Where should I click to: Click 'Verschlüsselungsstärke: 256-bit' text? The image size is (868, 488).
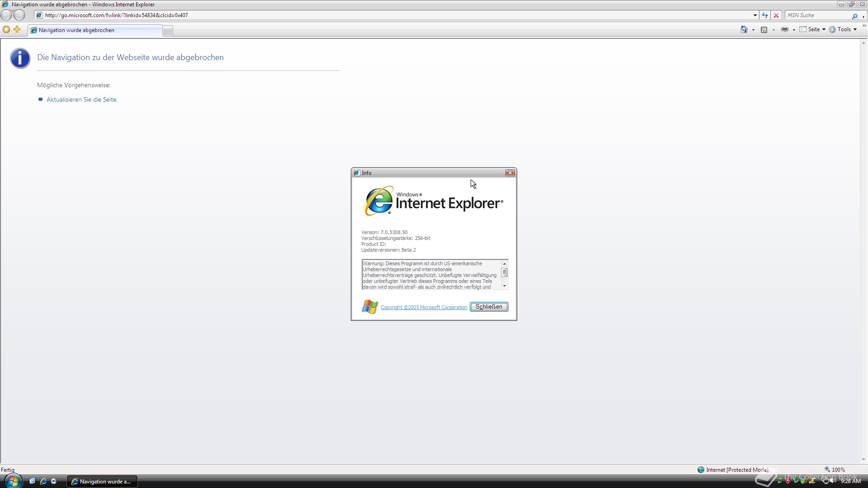396,238
